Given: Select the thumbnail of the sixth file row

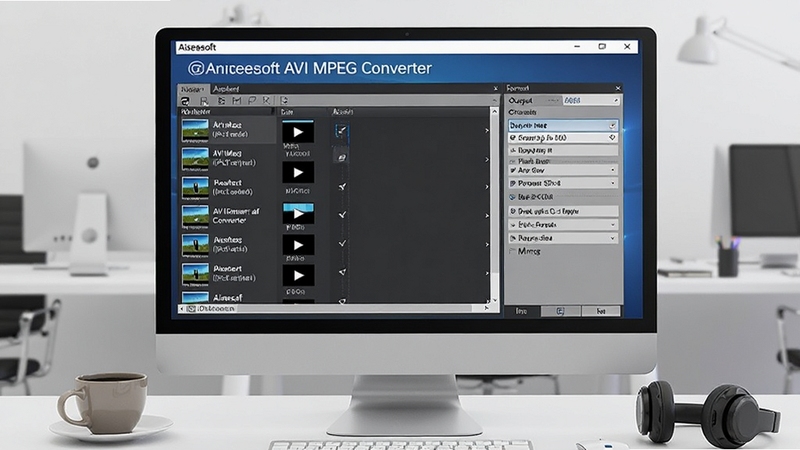Looking at the screenshot, I should point(195,274).
